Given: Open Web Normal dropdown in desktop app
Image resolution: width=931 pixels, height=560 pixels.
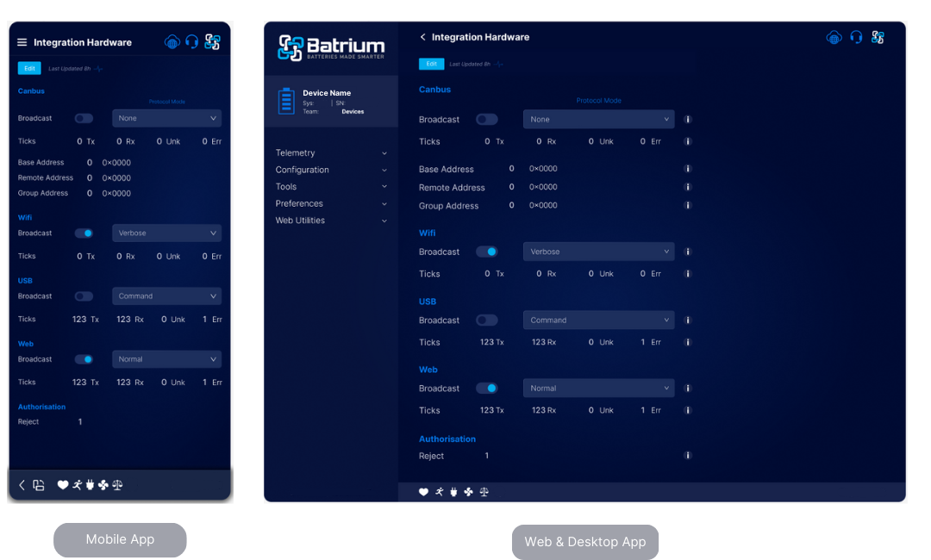Looking at the screenshot, I should (598, 388).
